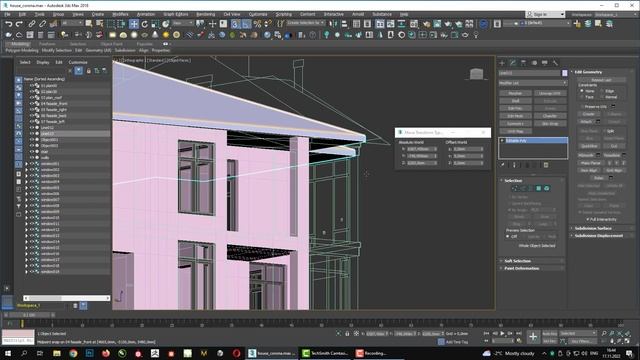Viewport: 640px width, 360px height.
Task: Activate the Select and Move tool
Action: point(133,24)
